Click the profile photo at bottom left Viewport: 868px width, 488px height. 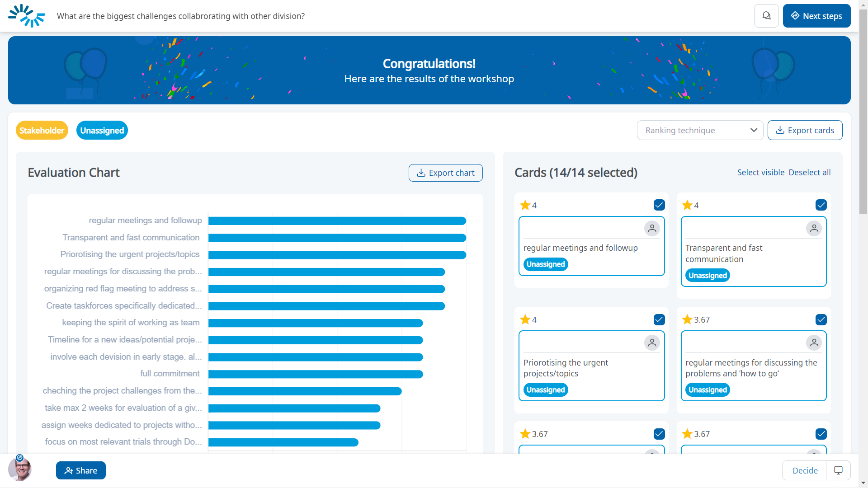(x=20, y=469)
